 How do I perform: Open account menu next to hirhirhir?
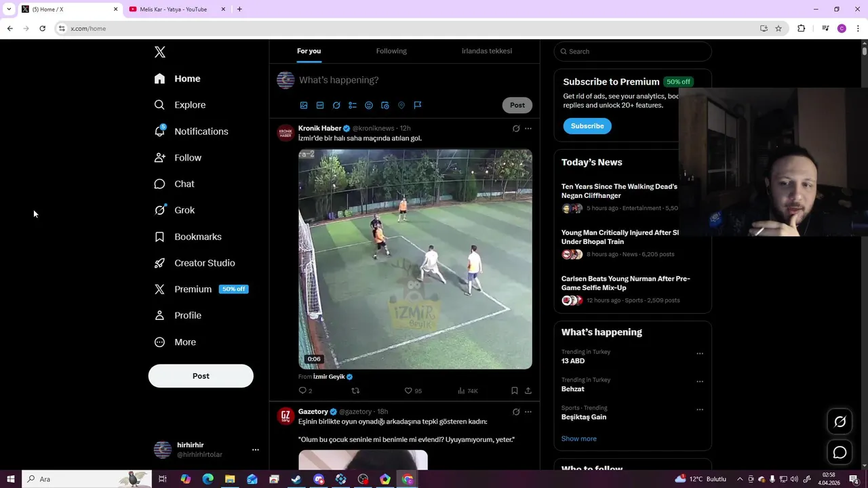coord(255,449)
